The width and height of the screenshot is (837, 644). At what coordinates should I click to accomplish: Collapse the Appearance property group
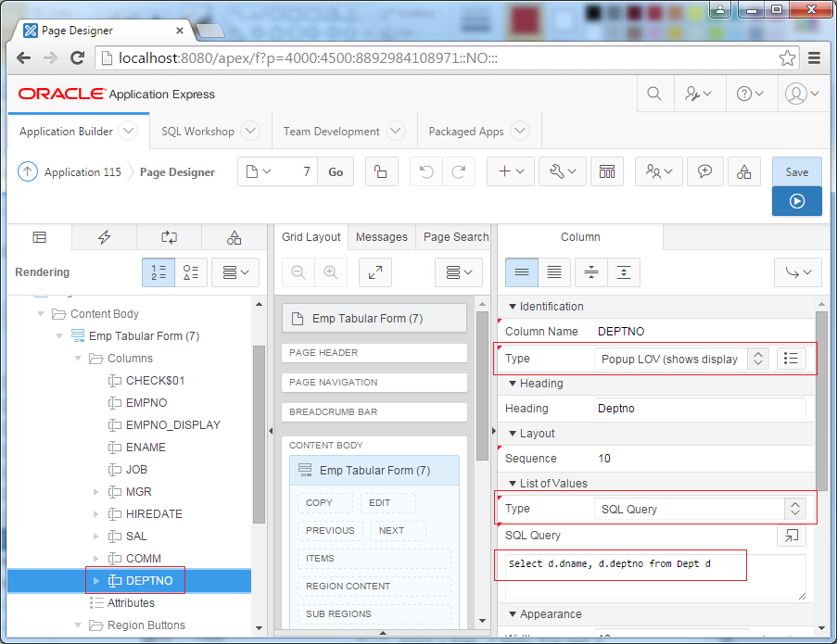click(513, 614)
